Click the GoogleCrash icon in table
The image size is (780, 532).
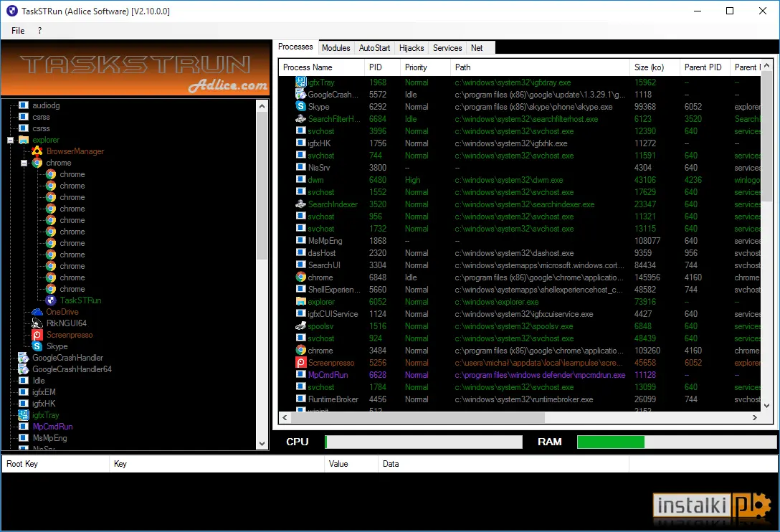click(300, 94)
